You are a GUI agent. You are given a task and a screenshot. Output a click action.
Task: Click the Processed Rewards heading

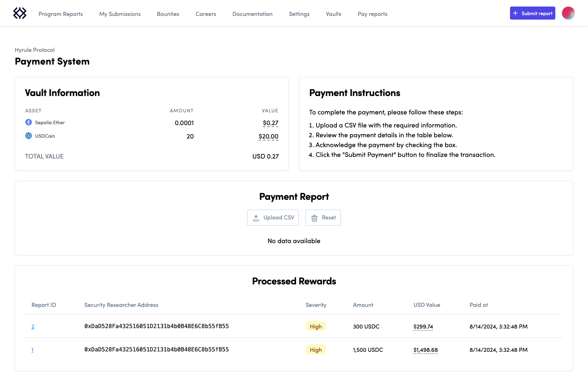tap(294, 281)
